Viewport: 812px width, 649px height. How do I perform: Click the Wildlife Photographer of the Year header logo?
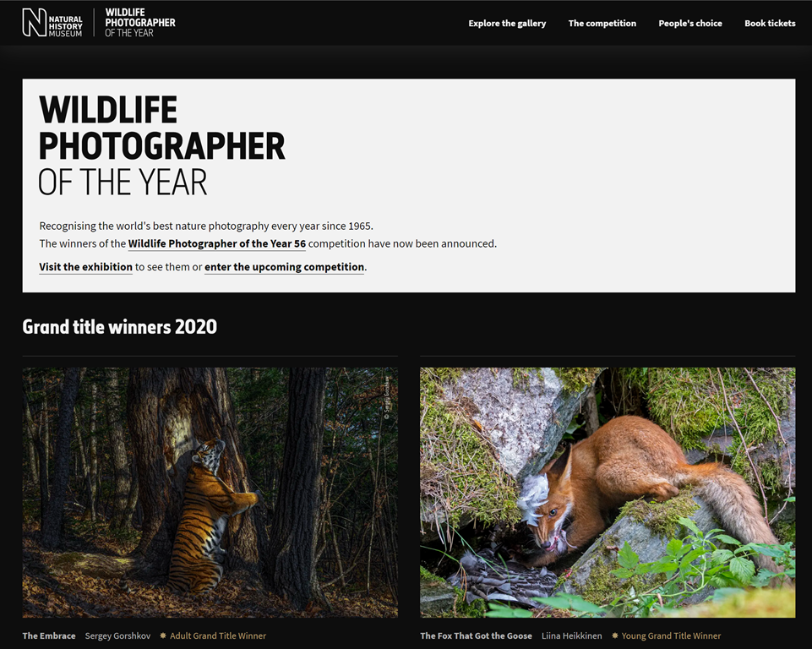[x=139, y=23]
